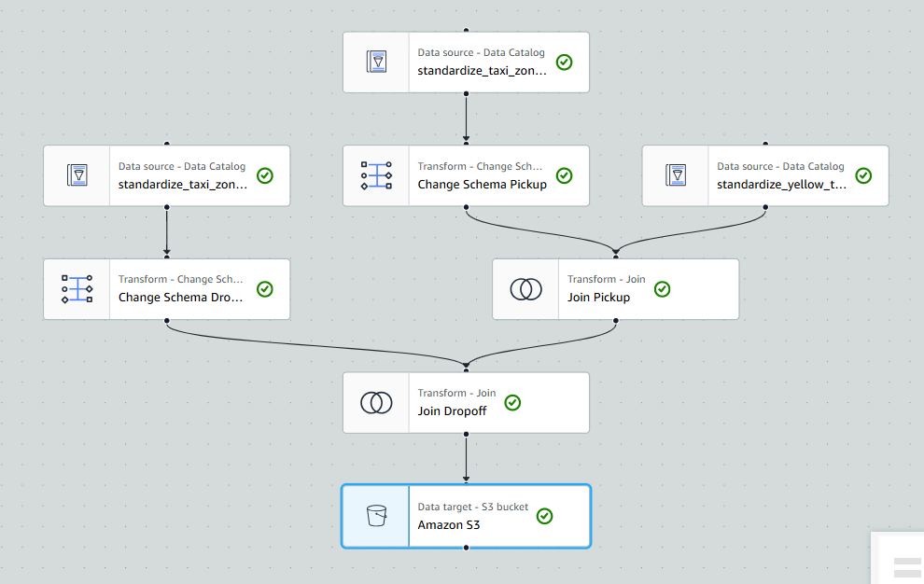Open the partially visible panel handle in the canvas corner

(906, 567)
